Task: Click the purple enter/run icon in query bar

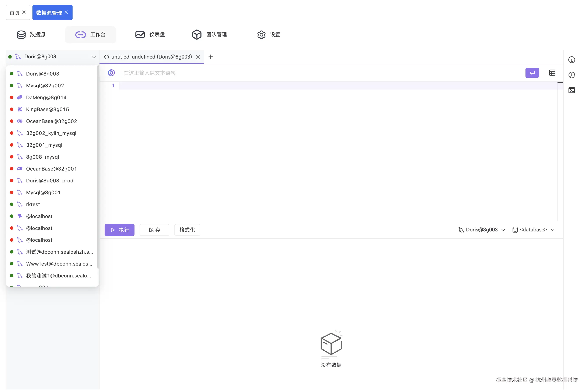Action: pyautogui.click(x=532, y=73)
